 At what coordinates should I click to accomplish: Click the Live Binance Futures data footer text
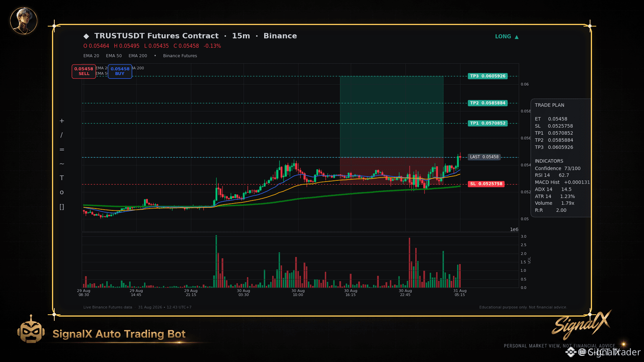107,307
